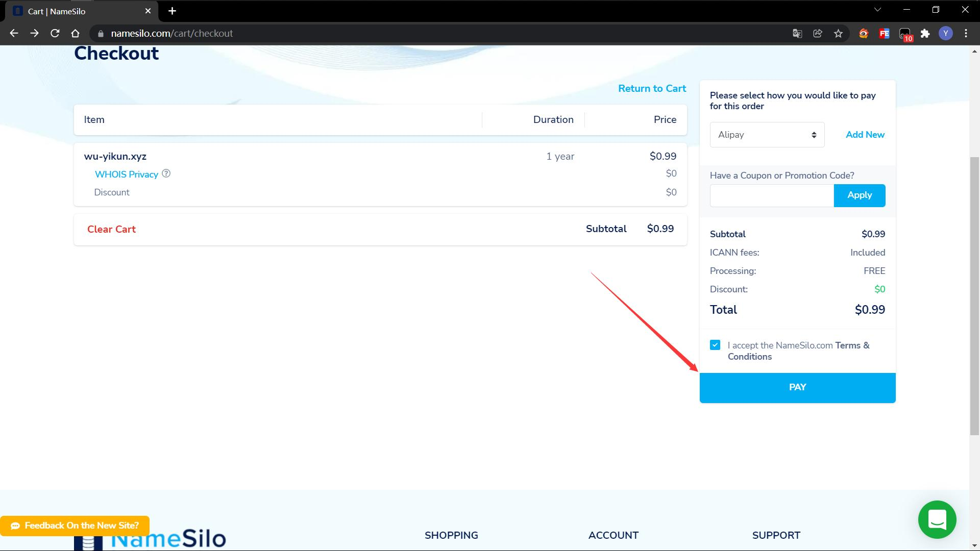Open the Chrome three-dot menu
Image resolution: width=980 pixels, height=551 pixels.
click(966, 34)
